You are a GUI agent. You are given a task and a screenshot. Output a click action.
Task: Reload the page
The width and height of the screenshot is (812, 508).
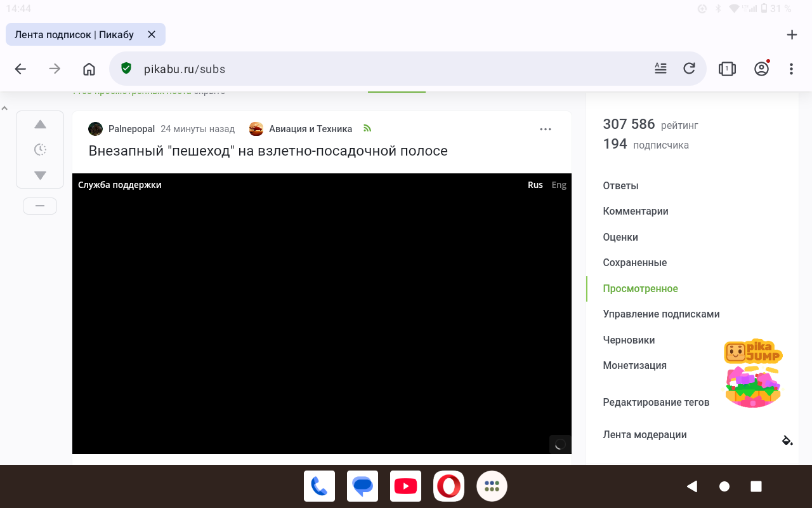click(x=689, y=69)
